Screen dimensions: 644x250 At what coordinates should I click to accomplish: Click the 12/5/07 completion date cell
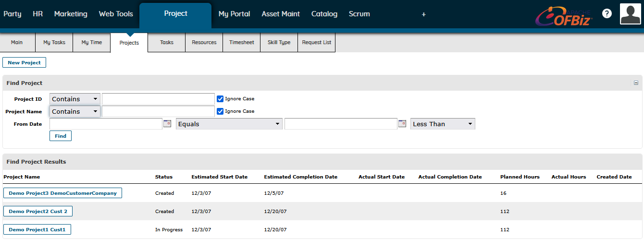pos(274,193)
